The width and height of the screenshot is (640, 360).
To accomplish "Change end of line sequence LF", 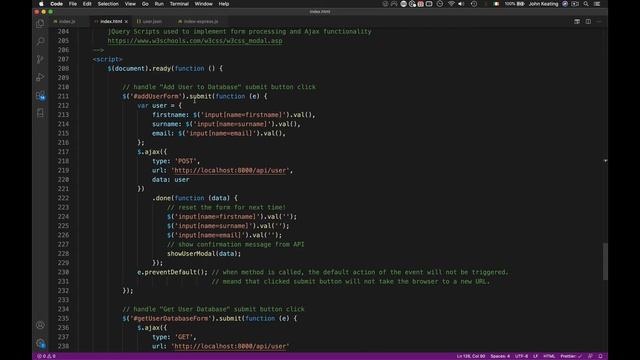I will coord(535,356).
